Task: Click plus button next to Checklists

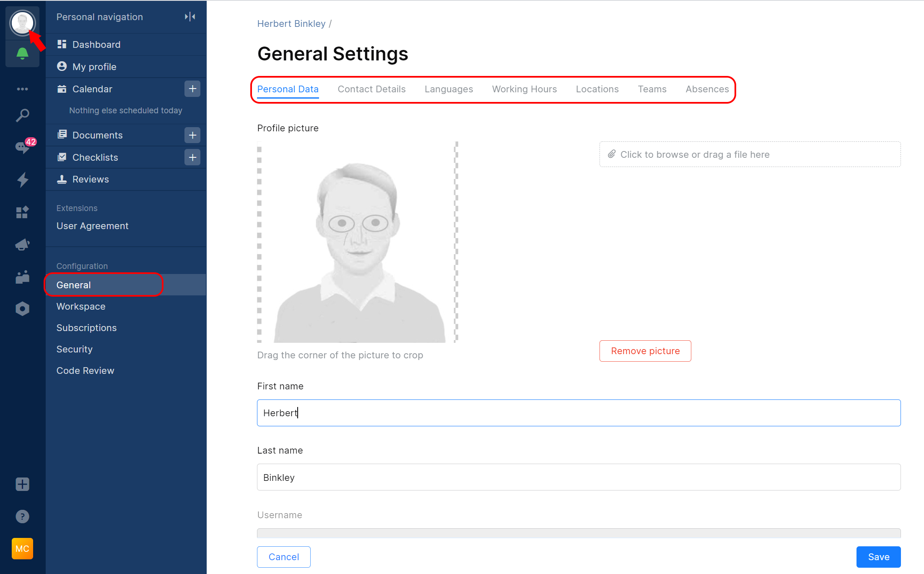Action: click(192, 157)
